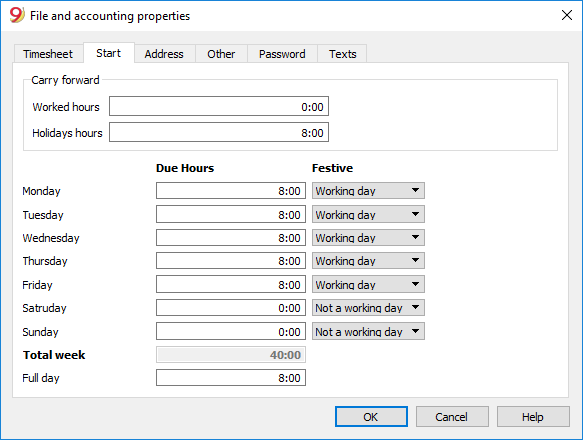
Task: Switch to the Timesheet tab
Action: 48,54
